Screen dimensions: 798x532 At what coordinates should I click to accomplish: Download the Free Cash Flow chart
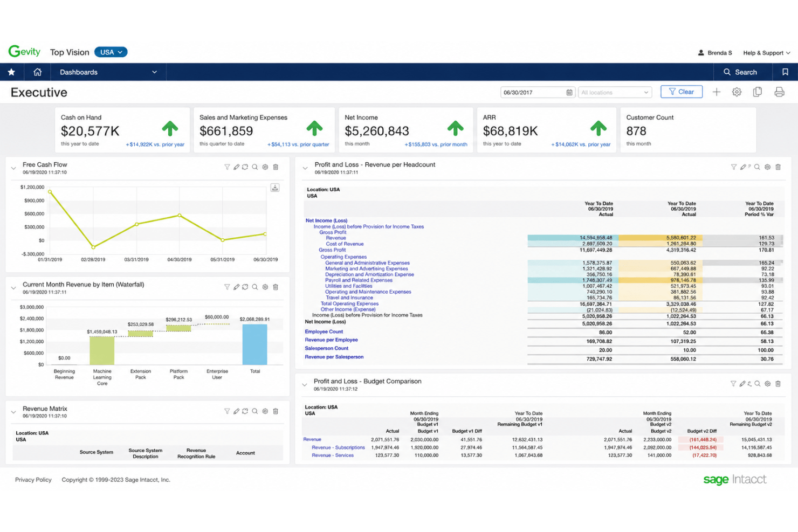pyautogui.click(x=275, y=188)
